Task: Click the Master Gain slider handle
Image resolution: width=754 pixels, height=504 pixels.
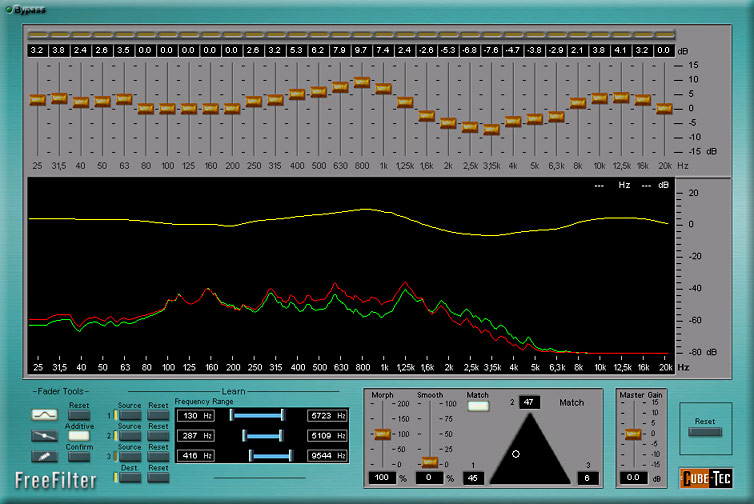Action: click(x=631, y=434)
